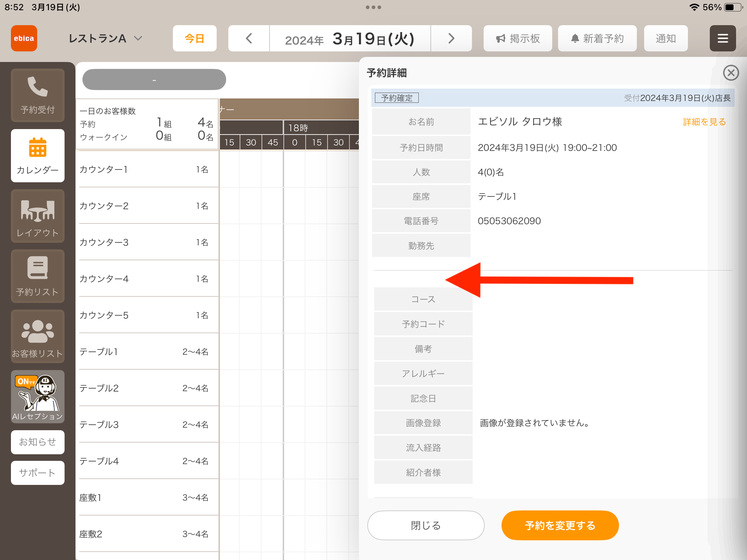The image size is (747, 560).
Task: Tap the battery status indicator
Action: click(733, 7)
